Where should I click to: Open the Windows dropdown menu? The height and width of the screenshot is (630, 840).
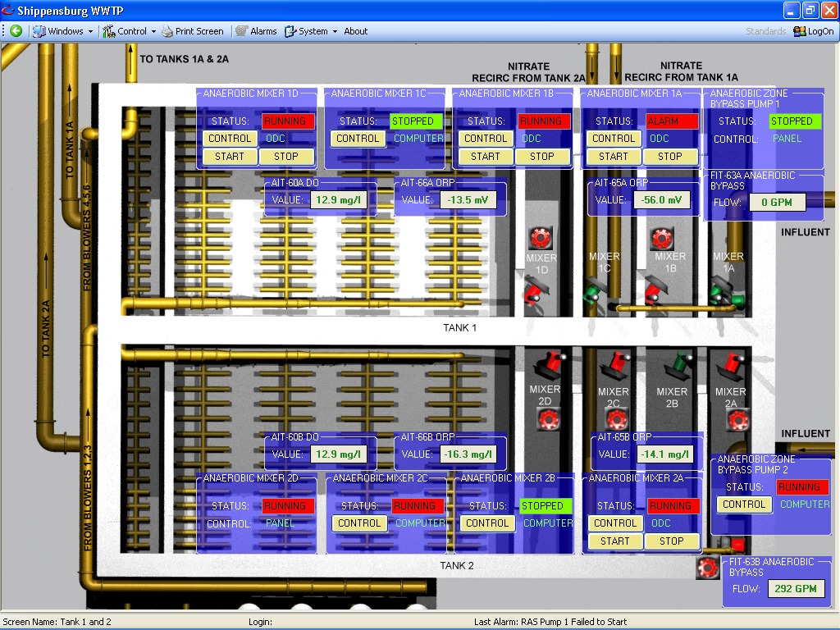click(x=62, y=31)
